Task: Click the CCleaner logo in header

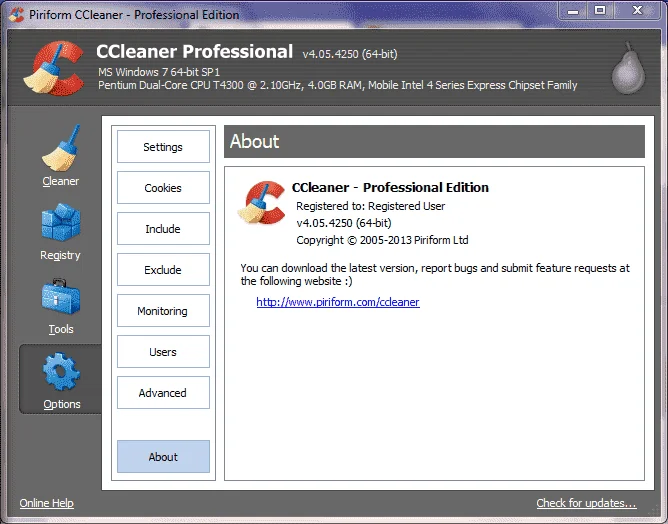Action: click(x=54, y=68)
